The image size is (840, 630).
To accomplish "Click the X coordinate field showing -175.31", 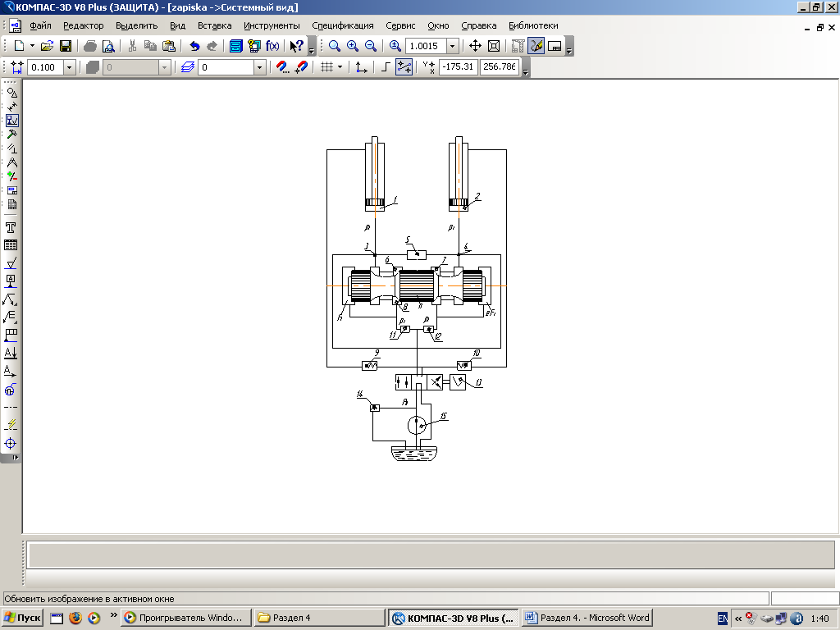I will coord(458,67).
